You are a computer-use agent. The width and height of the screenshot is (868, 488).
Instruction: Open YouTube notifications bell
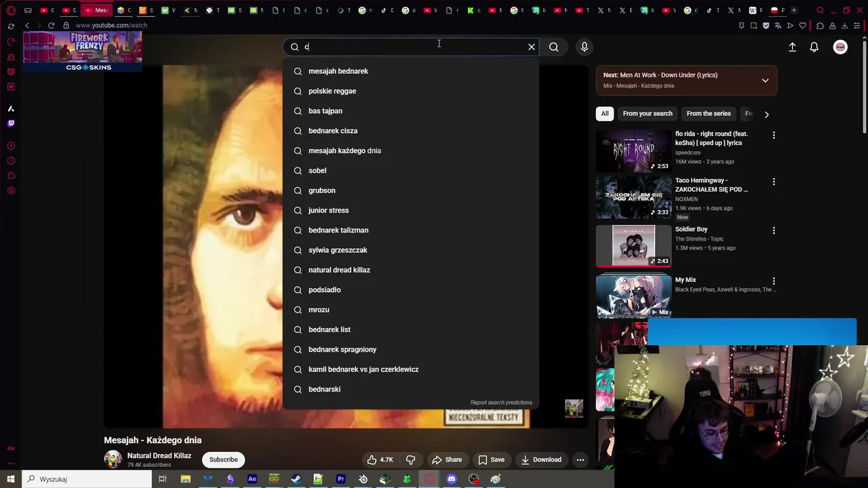coord(814,47)
